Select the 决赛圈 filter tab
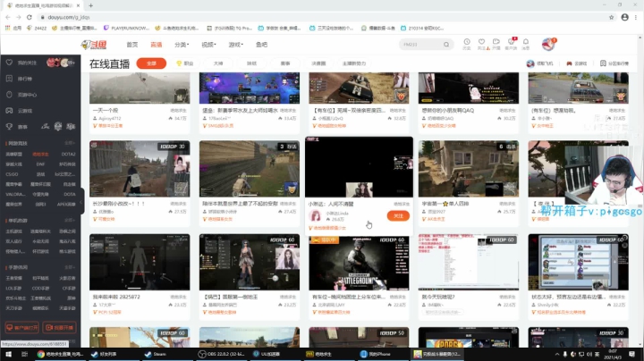The width and height of the screenshot is (644, 361). pyautogui.click(x=318, y=63)
